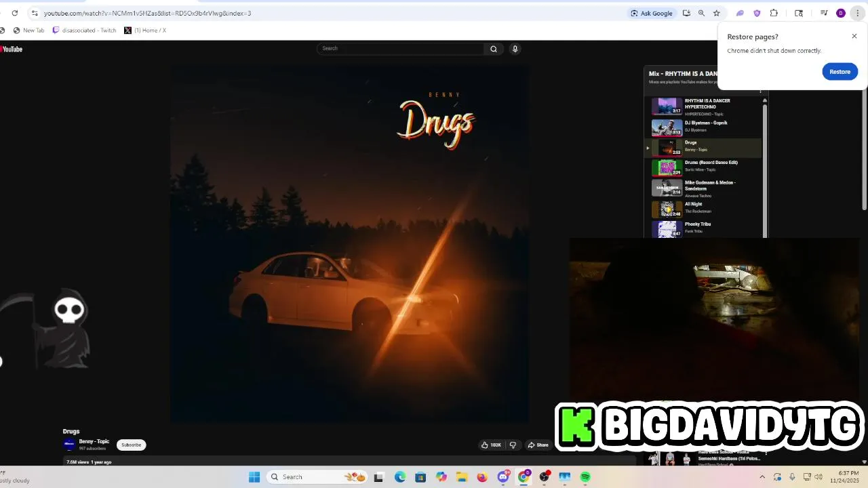Play Mike Gudmann & Medon - Sandstorm
This screenshot has height=488, width=868.
click(x=704, y=188)
